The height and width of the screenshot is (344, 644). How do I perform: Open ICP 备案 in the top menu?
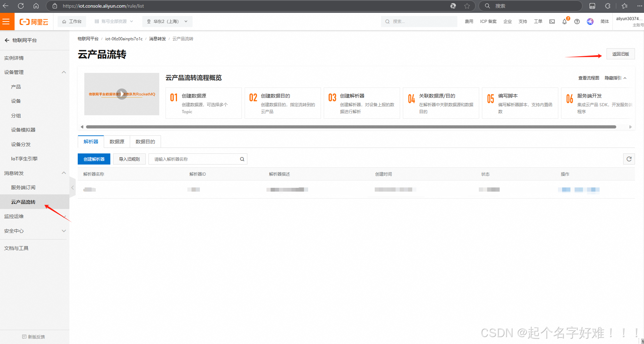click(488, 22)
